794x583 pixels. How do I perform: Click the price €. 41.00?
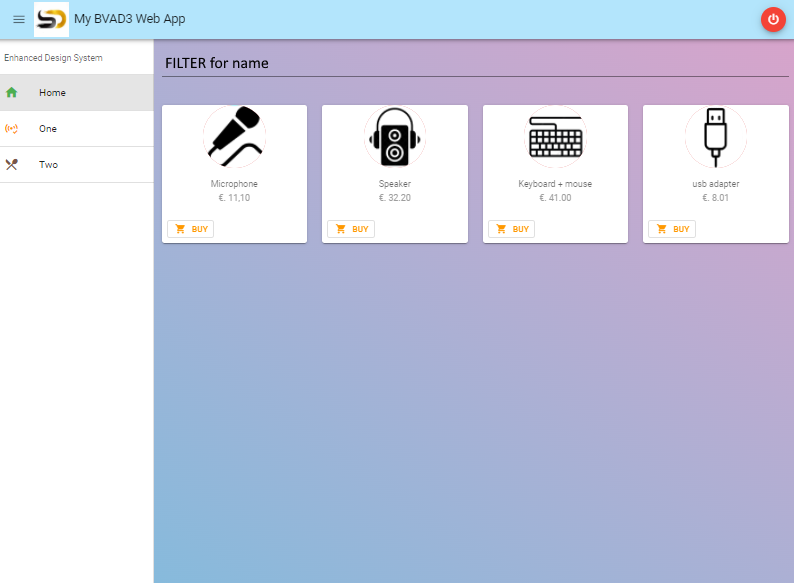tap(555, 198)
